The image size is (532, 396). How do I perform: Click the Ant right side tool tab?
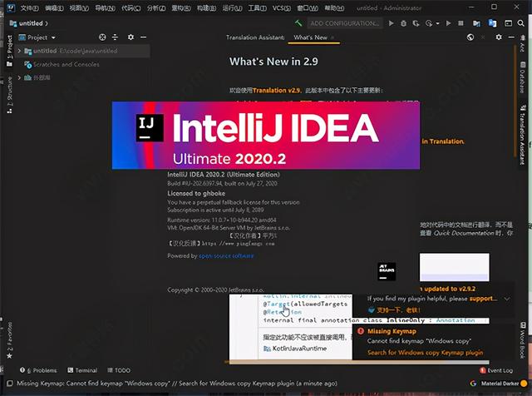(x=523, y=45)
